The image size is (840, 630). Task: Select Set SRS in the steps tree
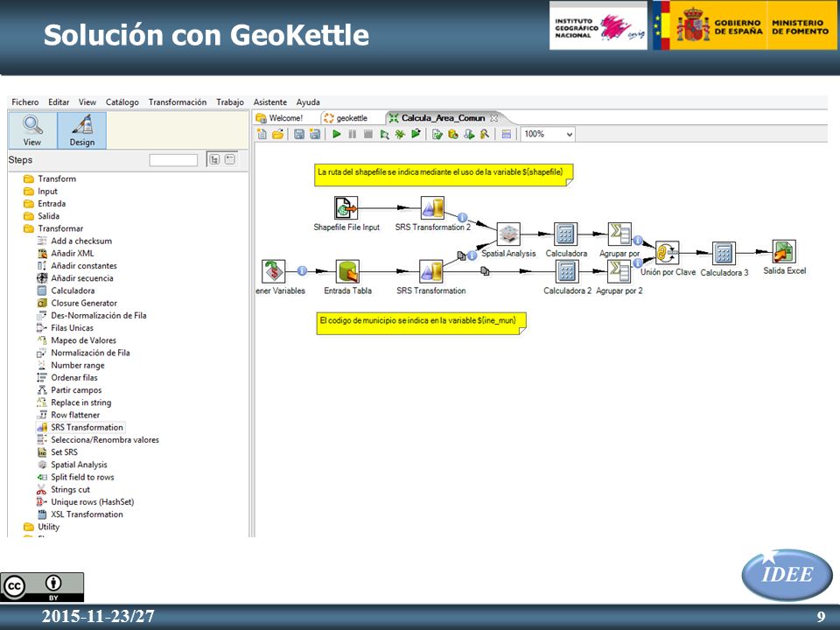click(58, 452)
